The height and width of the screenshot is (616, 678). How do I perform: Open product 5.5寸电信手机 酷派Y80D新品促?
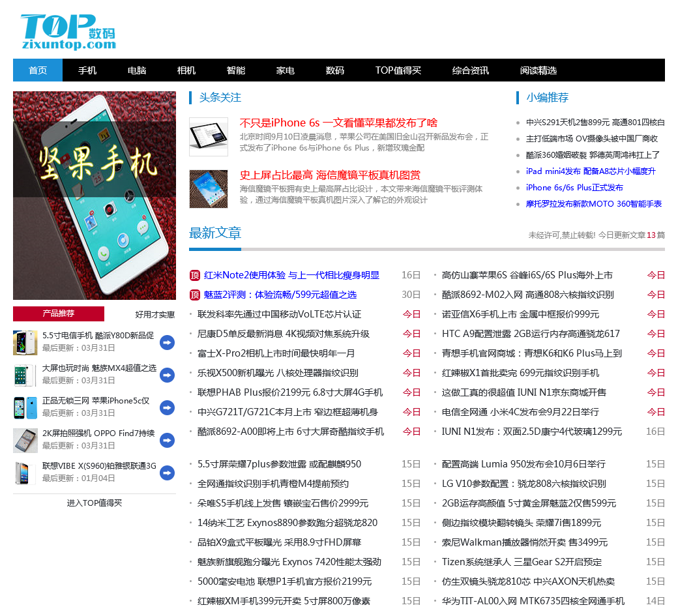tap(98, 336)
